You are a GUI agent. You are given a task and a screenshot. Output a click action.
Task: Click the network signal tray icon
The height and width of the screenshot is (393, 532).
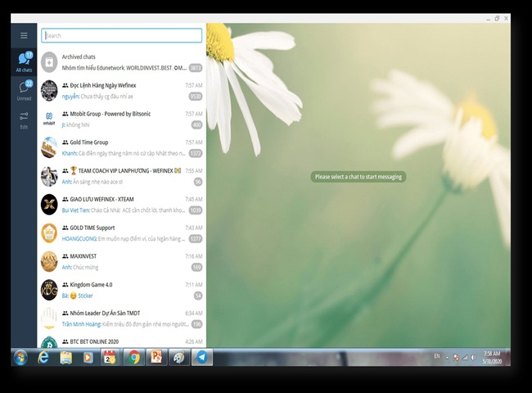pyautogui.click(x=465, y=358)
